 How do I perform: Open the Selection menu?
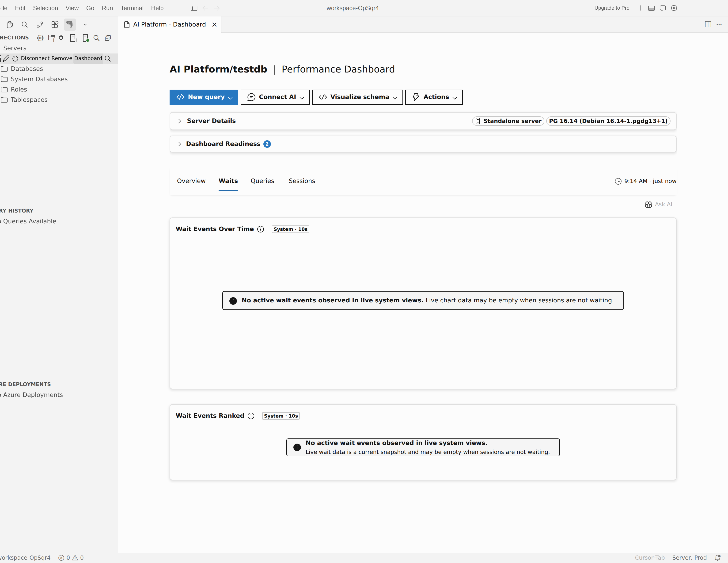pos(45,8)
